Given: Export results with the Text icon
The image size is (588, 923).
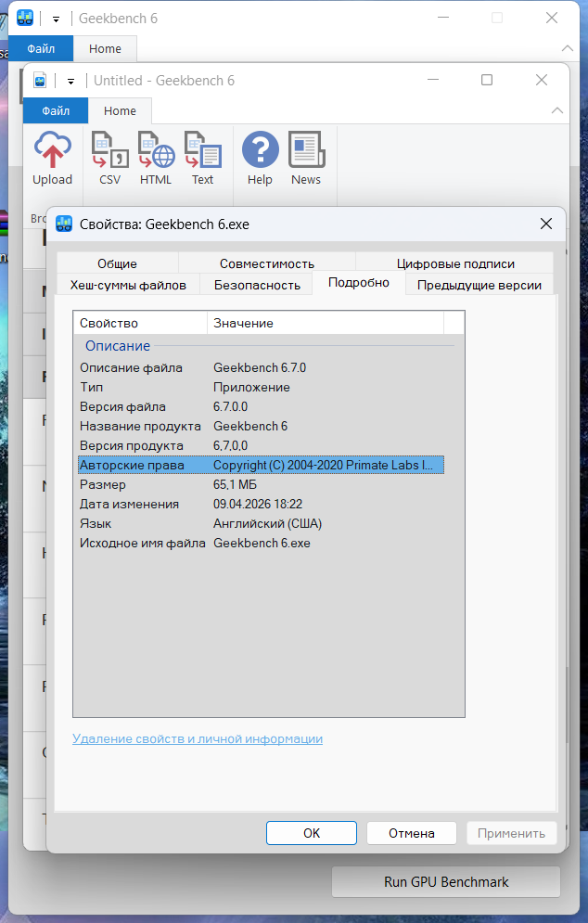Looking at the screenshot, I should click(x=202, y=150).
